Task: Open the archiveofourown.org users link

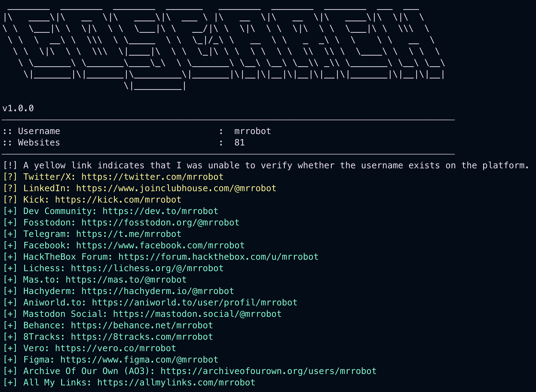Action: coord(268,371)
